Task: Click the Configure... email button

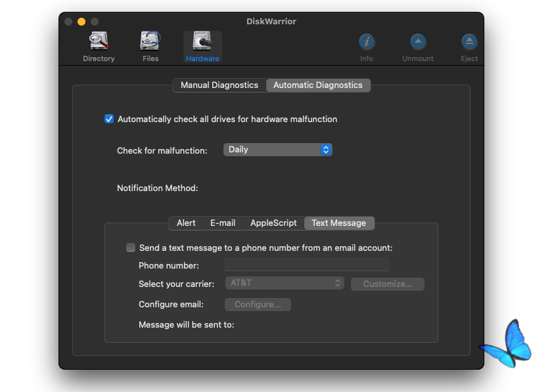Action: (258, 305)
